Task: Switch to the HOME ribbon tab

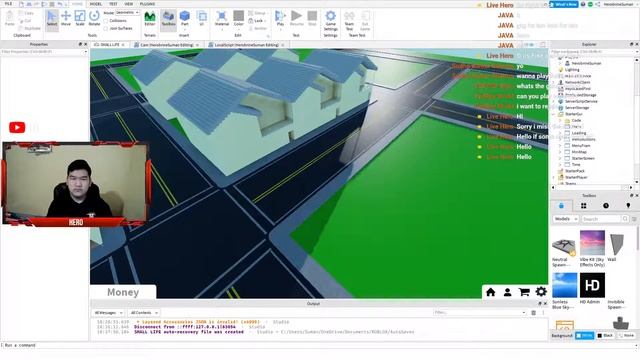Action: 77,4
